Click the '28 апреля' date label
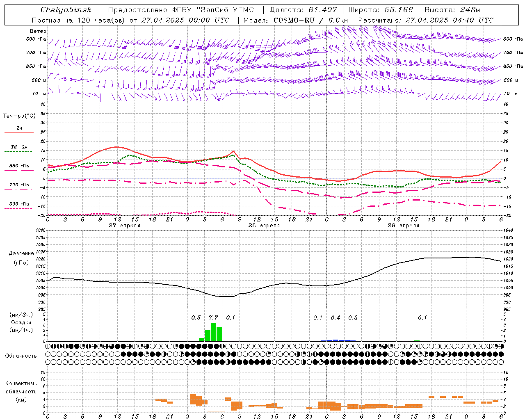Image resolution: width=525 pixels, height=420 pixels. 264,226
